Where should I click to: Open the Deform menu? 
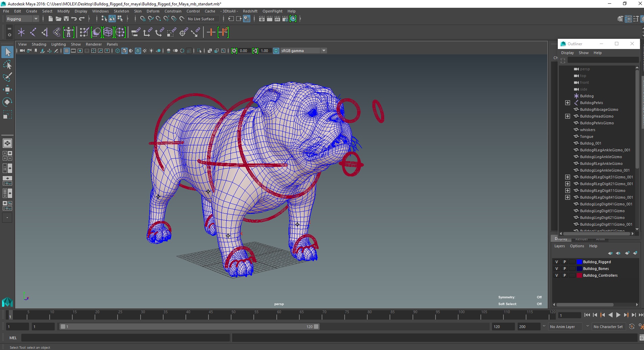click(153, 11)
